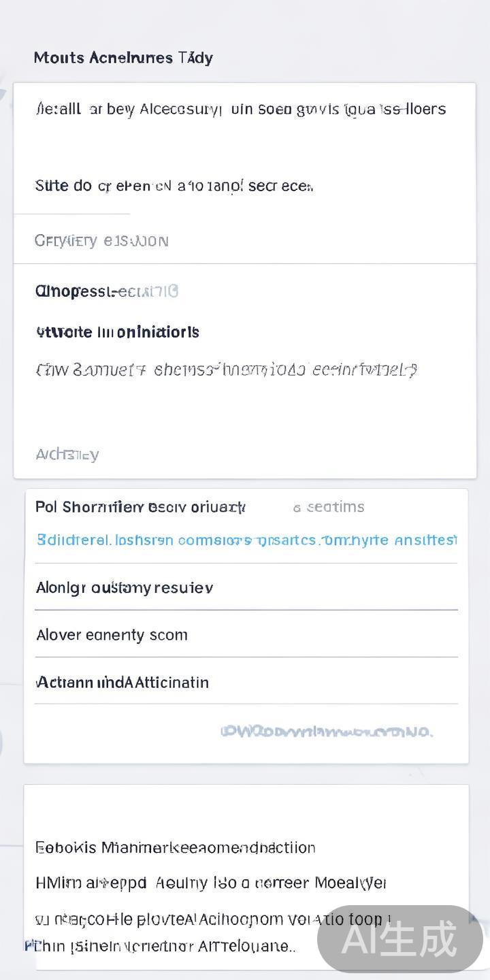Tap the grey "AvcHsiley" label
The width and height of the screenshot is (490, 980).
(67, 455)
